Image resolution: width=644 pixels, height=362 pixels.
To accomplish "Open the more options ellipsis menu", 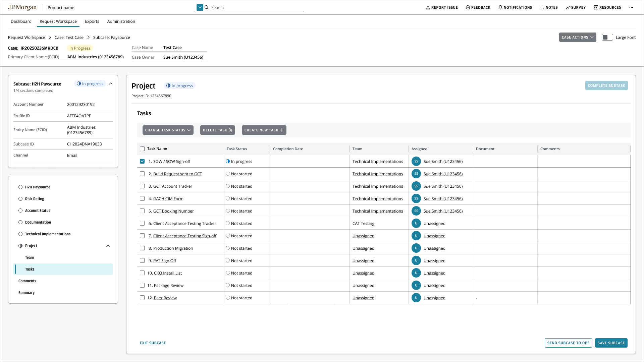I will (x=631, y=7).
